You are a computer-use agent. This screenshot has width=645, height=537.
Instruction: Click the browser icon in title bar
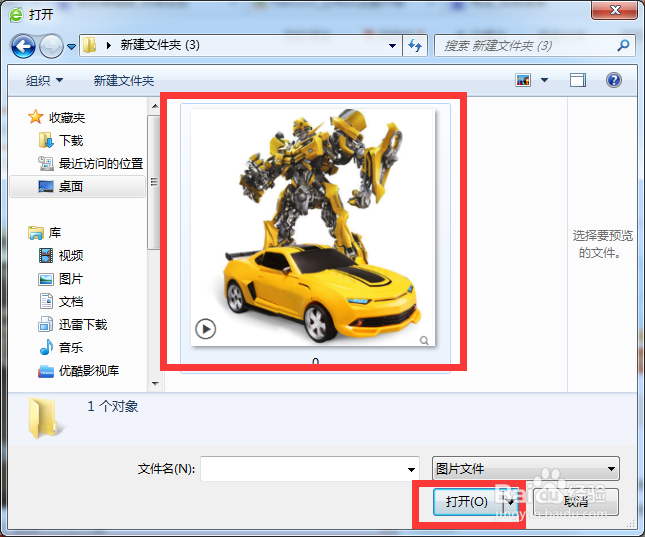[x=16, y=15]
